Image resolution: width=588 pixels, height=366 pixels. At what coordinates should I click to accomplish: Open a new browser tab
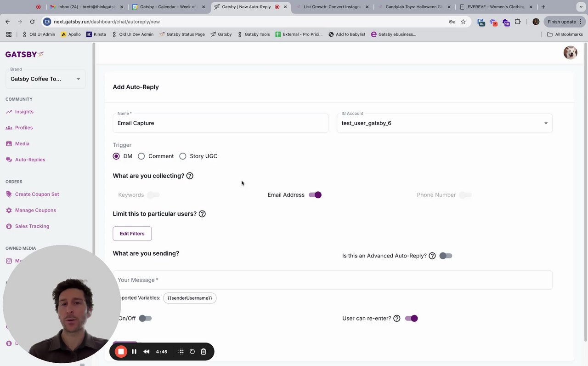pyautogui.click(x=543, y=7)
